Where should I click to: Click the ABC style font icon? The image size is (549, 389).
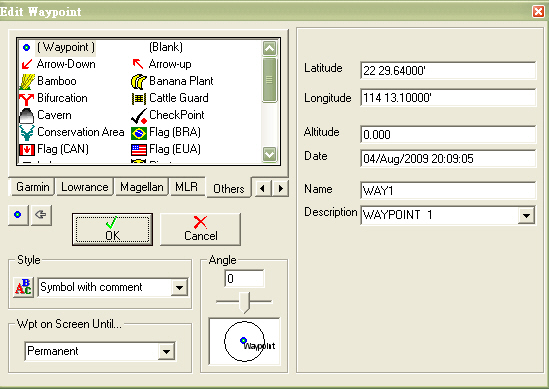point(23,287)
